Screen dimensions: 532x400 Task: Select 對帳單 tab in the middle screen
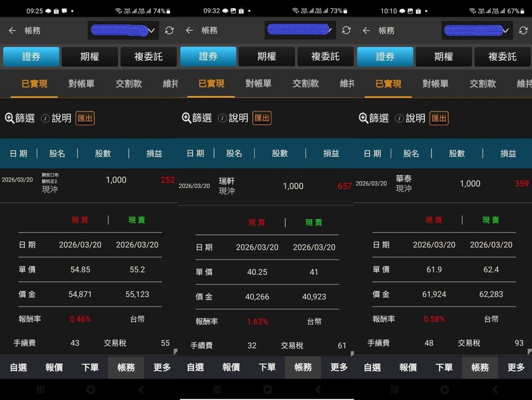point(259,84)
